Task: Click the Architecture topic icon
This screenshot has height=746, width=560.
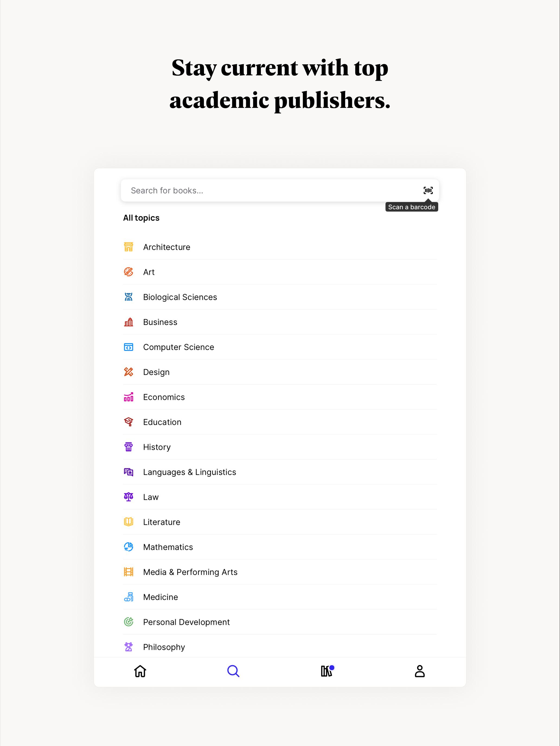Action: (129, 247)
